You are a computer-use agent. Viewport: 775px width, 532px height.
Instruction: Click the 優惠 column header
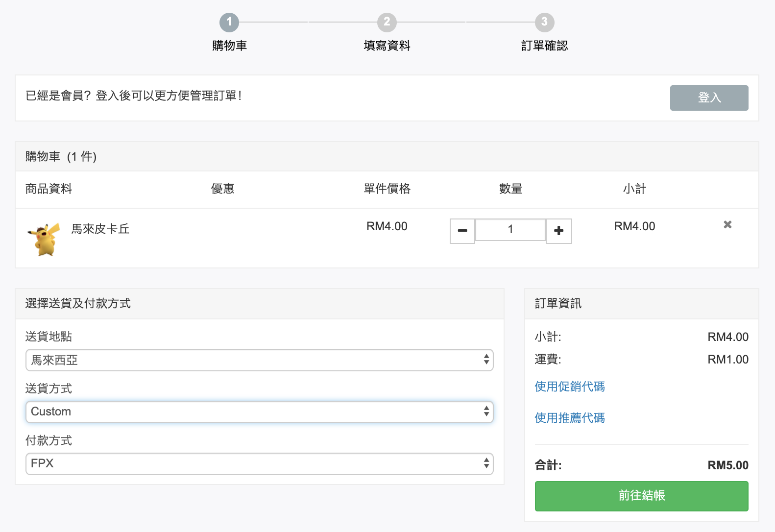tap(222, 189)
